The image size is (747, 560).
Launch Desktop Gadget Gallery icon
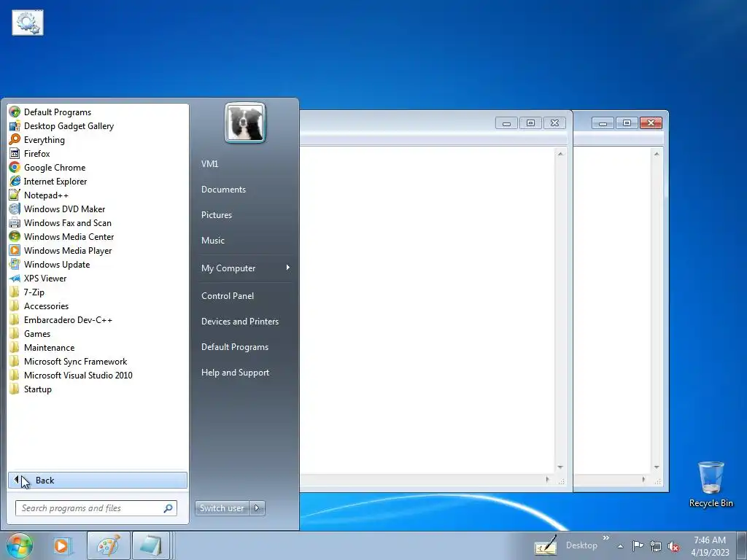pyautogui.click(x=15, y=125)
